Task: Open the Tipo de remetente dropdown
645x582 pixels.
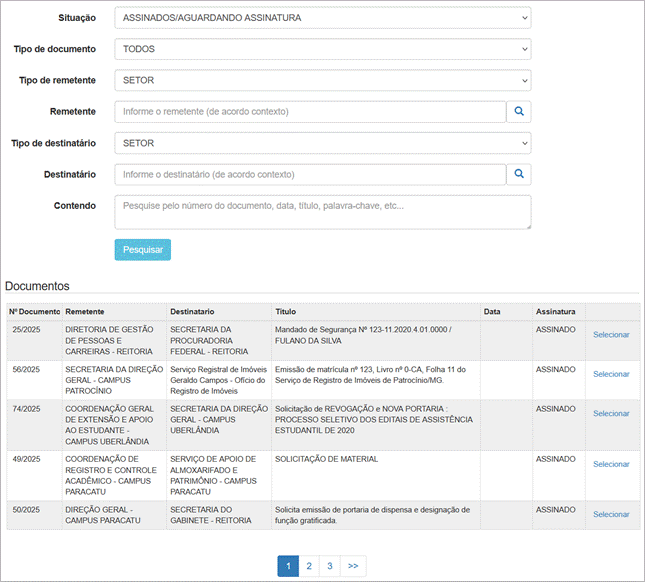Action: [x=322, y=81]
